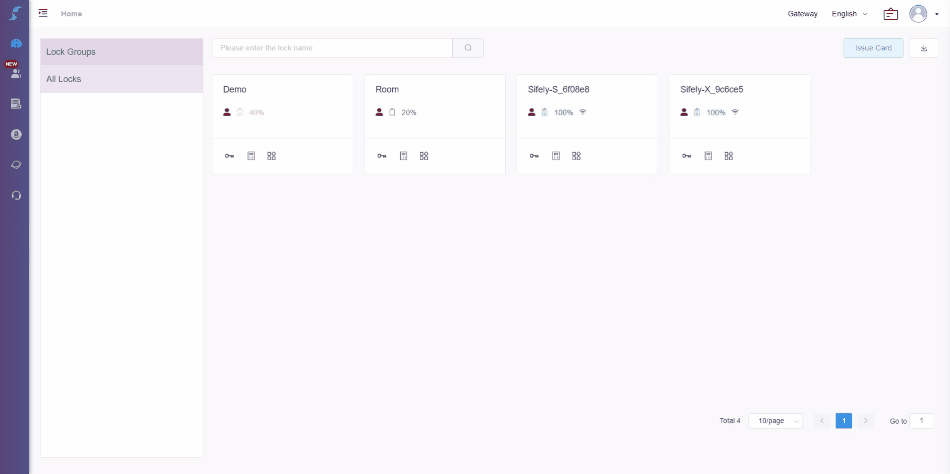Click the grid icon on Sifely-X_9c6ce5 card
Viewport: 950px width, 474px height.
[729, 156]
